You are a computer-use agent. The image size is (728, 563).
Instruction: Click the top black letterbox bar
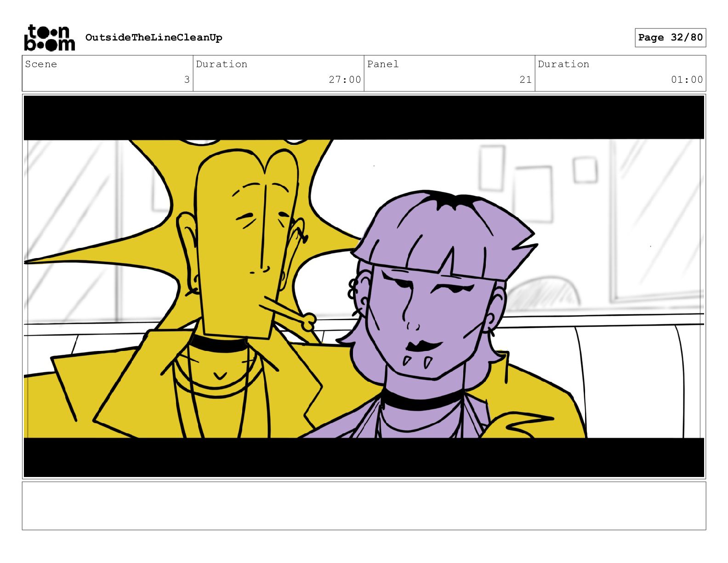coord(364,117)
